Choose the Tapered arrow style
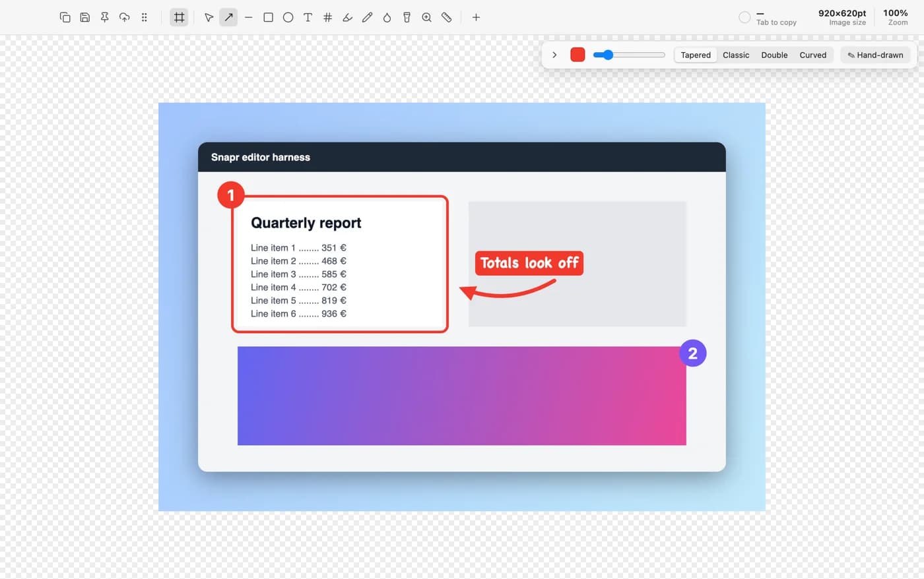Screen dimensions: 924x579 [696, 55]
